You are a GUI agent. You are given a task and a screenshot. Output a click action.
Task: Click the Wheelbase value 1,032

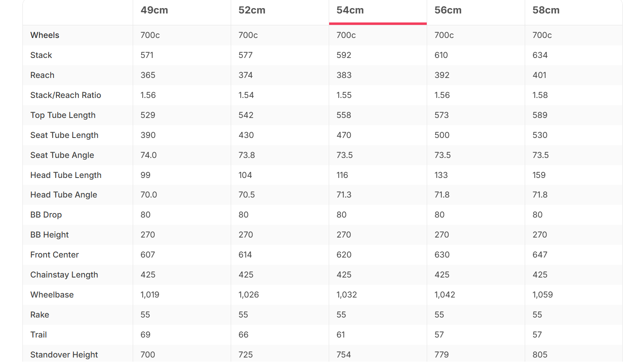(347, 295)
